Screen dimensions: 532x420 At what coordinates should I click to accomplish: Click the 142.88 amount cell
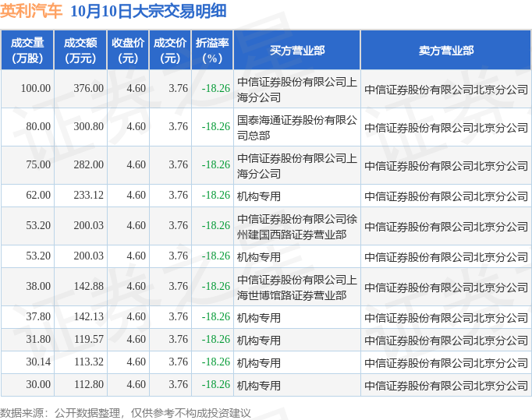coord(88,287)
